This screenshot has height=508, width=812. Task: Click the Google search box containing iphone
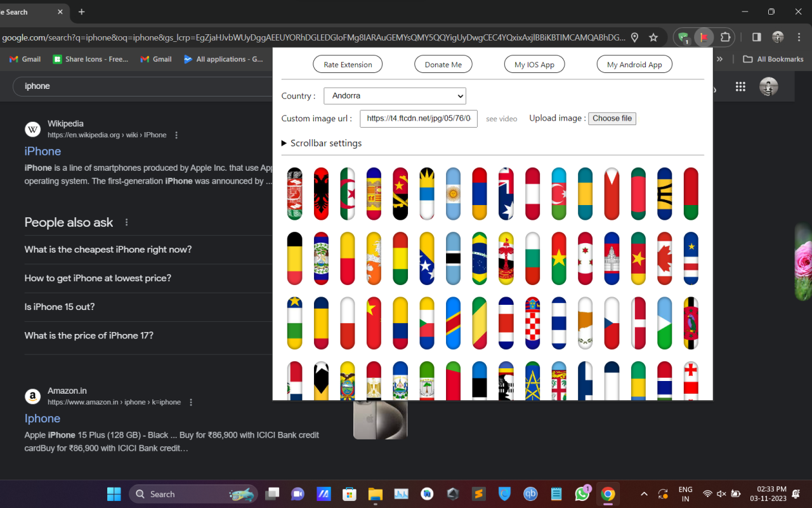pos(143,86)
